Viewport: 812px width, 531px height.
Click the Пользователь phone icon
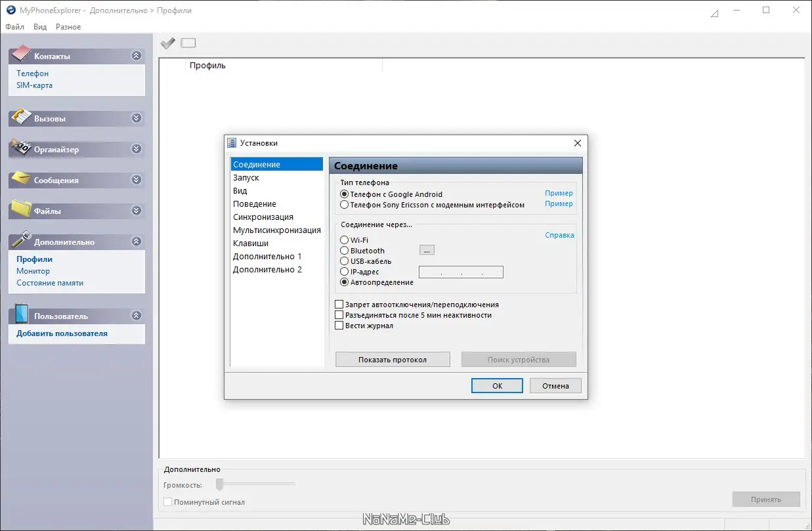pos(22,314)
